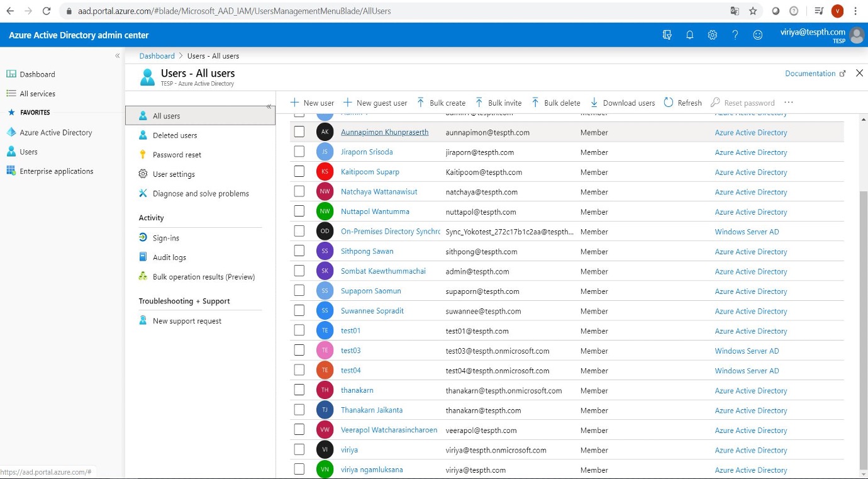Open Chrome three-dot menu

[855, 11]
